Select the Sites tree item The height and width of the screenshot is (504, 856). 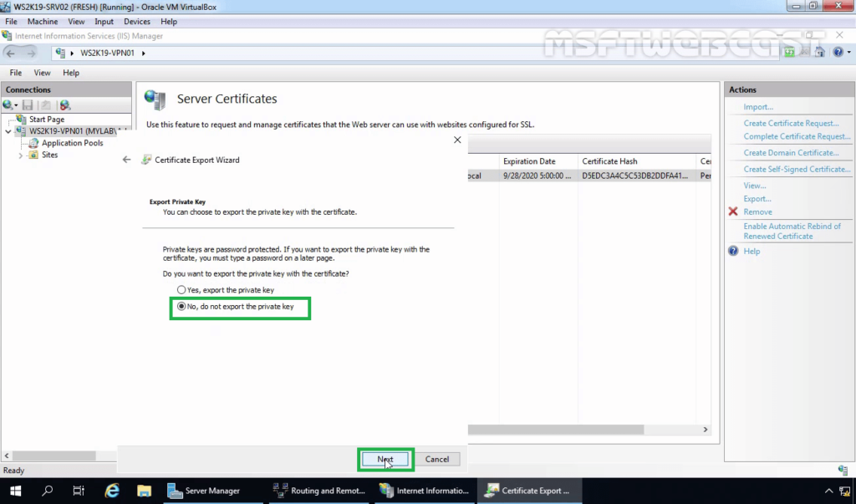point(49,155)
